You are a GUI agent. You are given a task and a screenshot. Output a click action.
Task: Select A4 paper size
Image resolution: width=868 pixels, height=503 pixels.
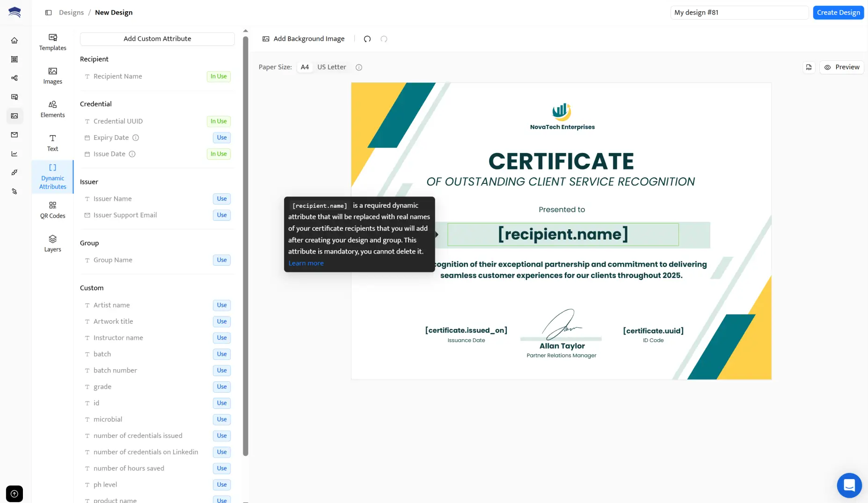[305, 67]
